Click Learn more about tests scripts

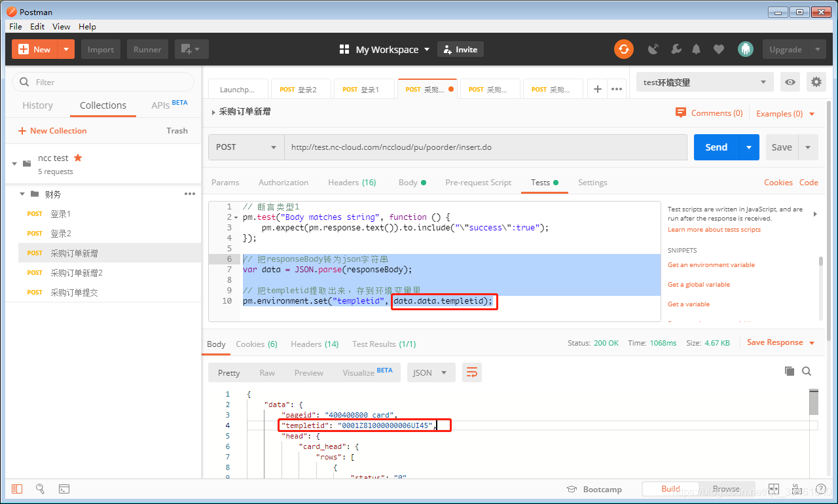pyautogui.click(x=714, y=230)
